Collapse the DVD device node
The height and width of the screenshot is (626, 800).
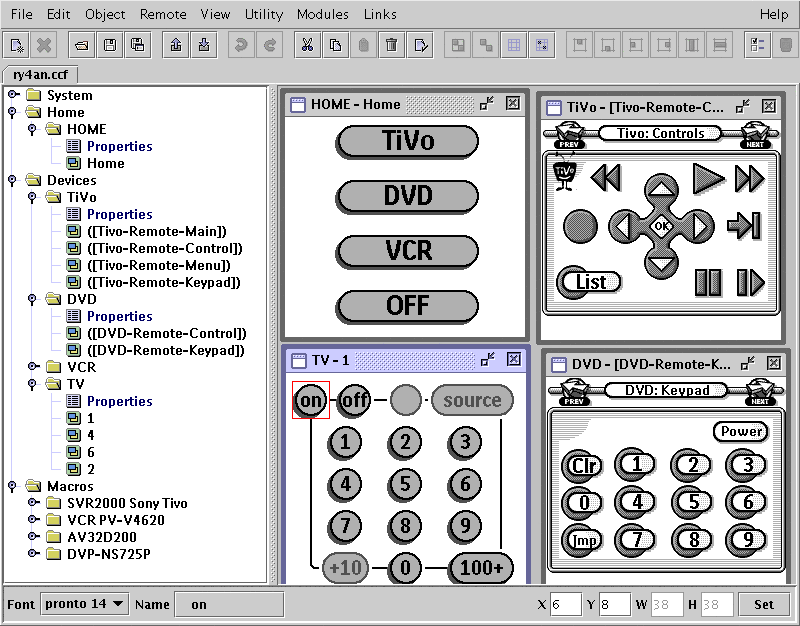[x=32, y=298]
